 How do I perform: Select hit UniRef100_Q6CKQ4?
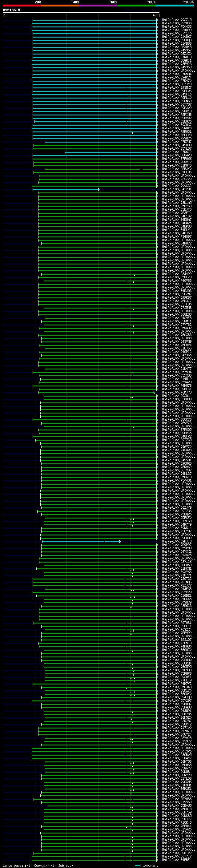[177, 664]
